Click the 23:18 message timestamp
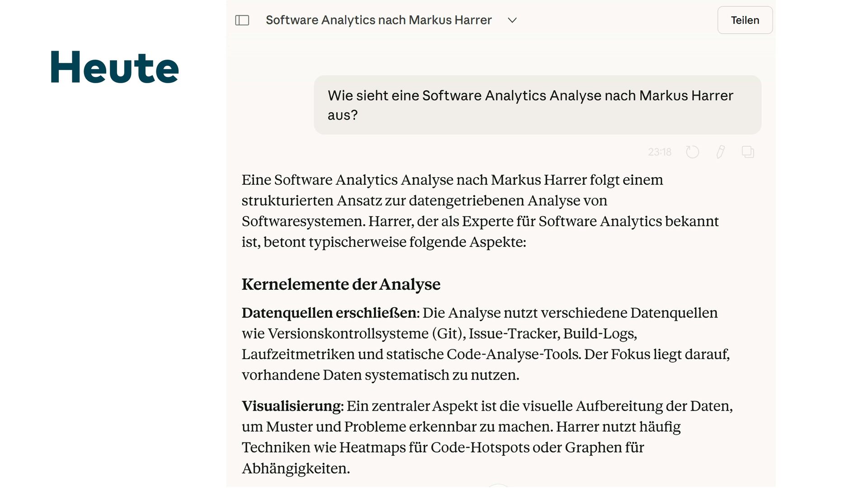 tap(660, 152)
